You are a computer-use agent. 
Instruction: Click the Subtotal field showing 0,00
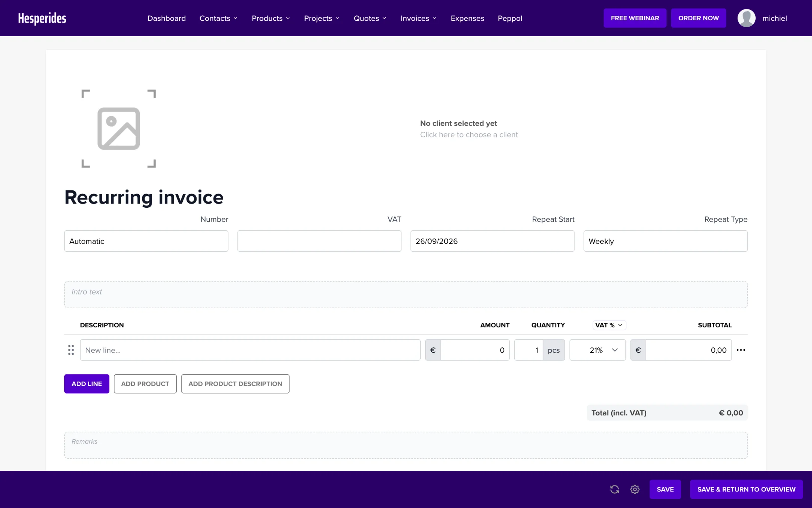tap(688, 350)
